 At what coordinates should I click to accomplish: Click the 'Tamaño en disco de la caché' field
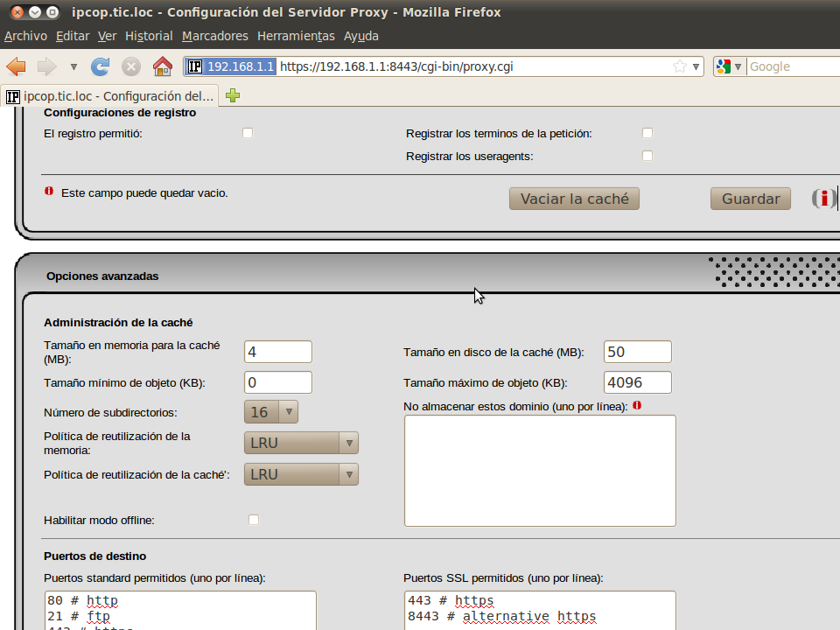[638, 352]
